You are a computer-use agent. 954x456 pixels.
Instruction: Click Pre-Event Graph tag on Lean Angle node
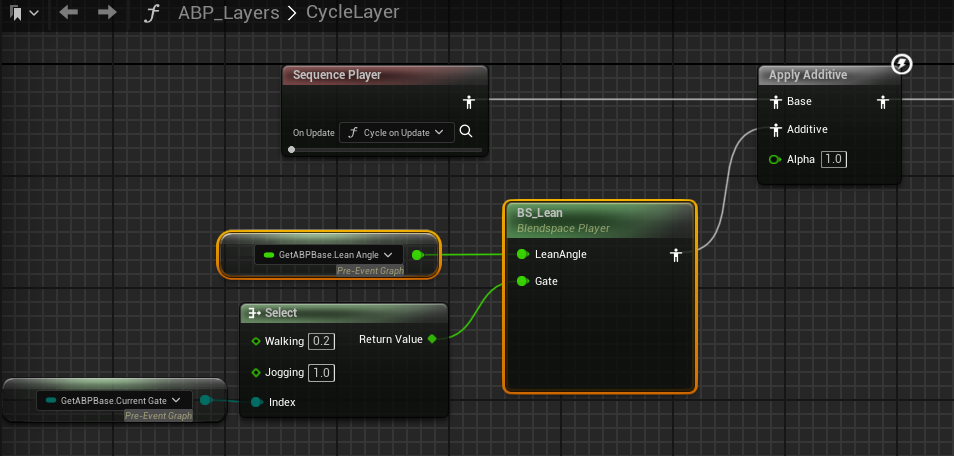[371, 270]
